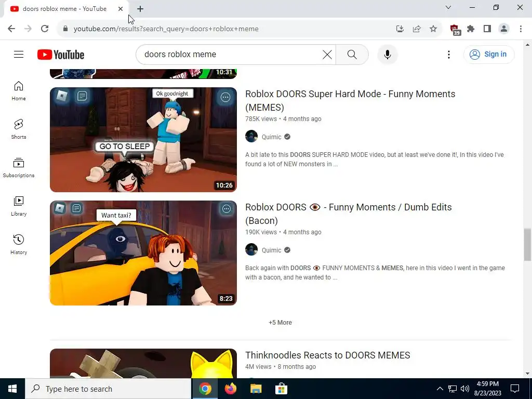This screenshot has width=532, height=399.
Task: Open Funny Moments / Dumb Edits (Bacon) title
Action: coord(349,214)
